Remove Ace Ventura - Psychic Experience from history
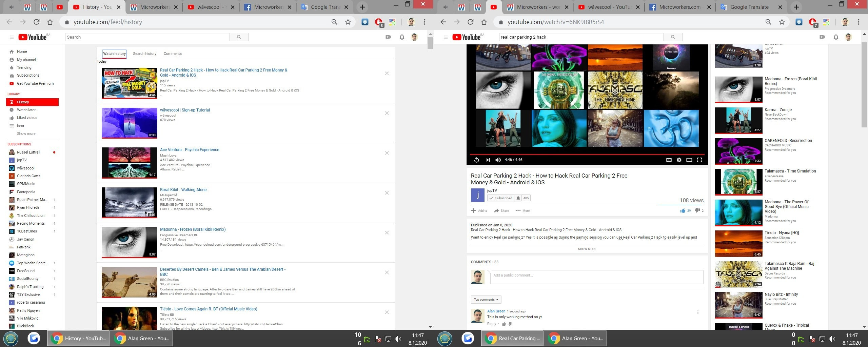Screen dimensions: 868x347 [387, 153]
